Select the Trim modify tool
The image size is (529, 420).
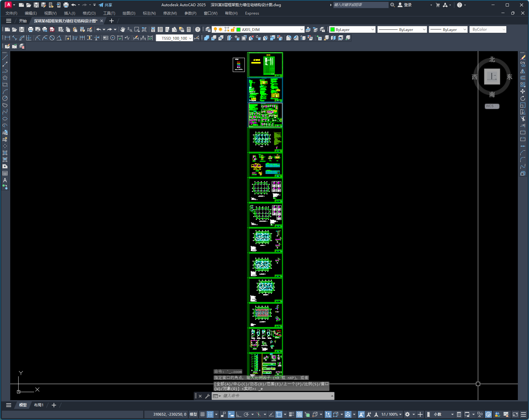[x=523, y=119]
